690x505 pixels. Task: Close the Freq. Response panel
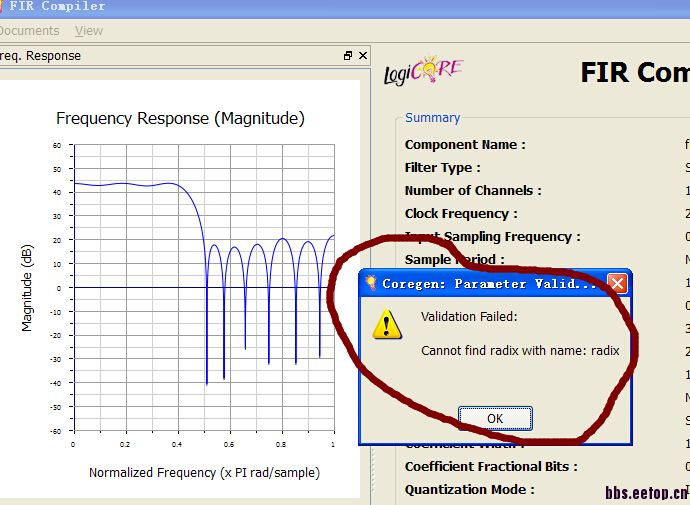tap(363, 55)
